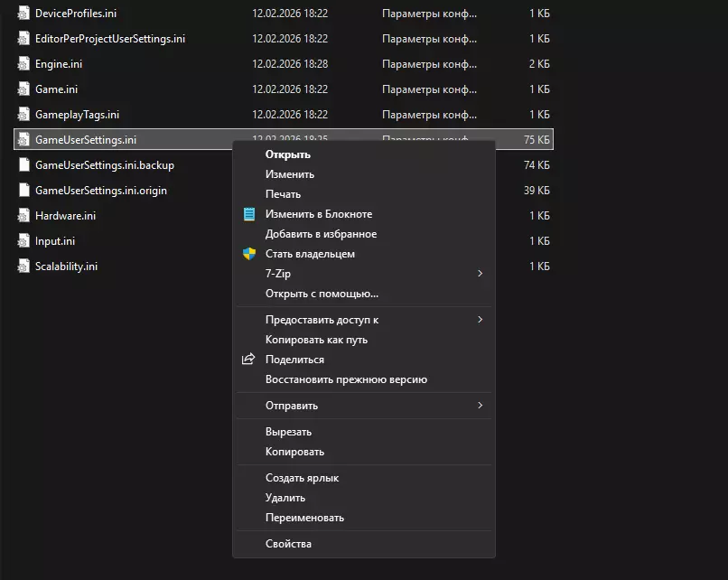728x580 pixels.
Task: Expand the Предоставить доступ к submenu arrow
Action: click(x=480, y=320)
